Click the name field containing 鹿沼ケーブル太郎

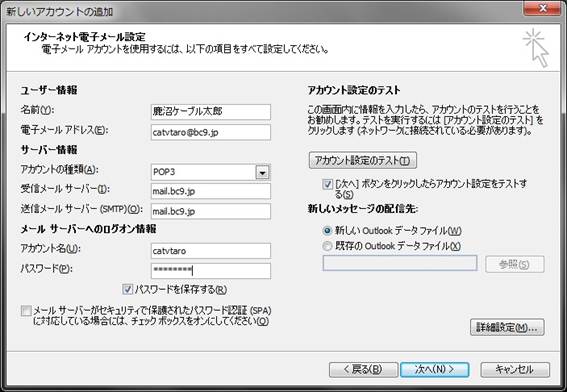coord(210,112)
